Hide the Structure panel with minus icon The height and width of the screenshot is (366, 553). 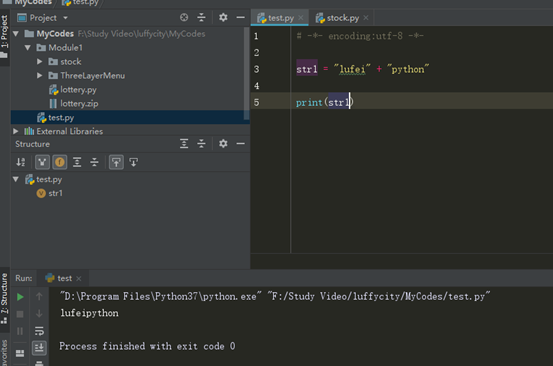(x=241, y=144)
